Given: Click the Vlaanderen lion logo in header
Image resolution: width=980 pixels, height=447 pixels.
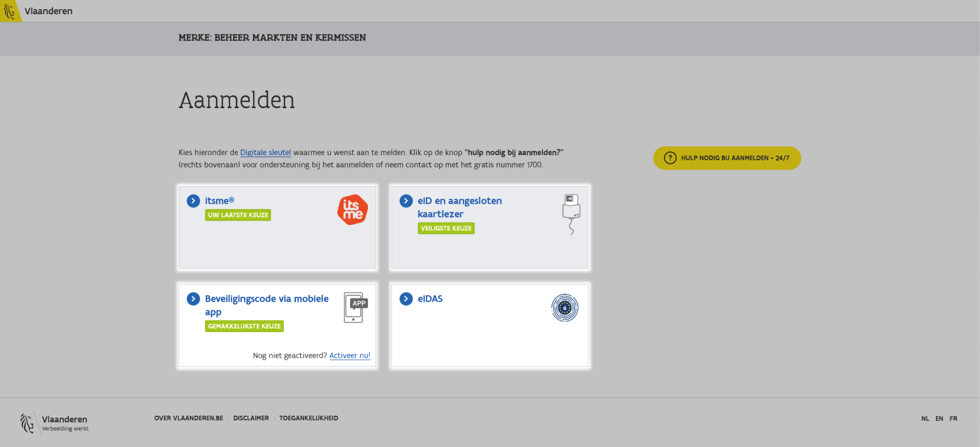Looking at the screenshot, I should pyautogui.click(x=10, y=11).
